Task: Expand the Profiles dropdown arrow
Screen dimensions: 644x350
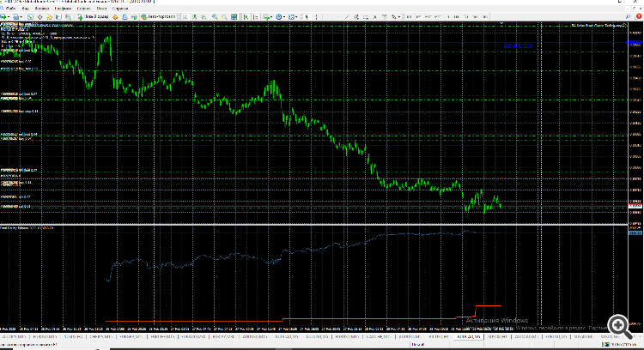Action: (x=21, y=17)
